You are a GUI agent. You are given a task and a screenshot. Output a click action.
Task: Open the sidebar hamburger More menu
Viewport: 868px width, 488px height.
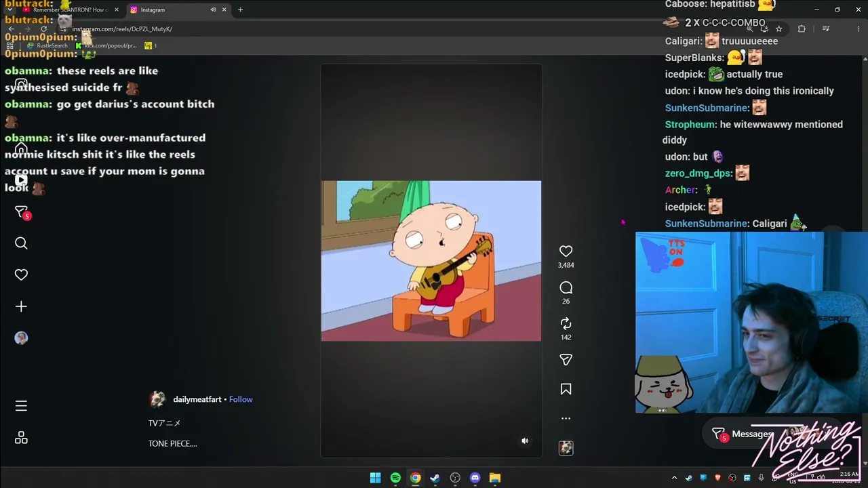tap(21, 405)
